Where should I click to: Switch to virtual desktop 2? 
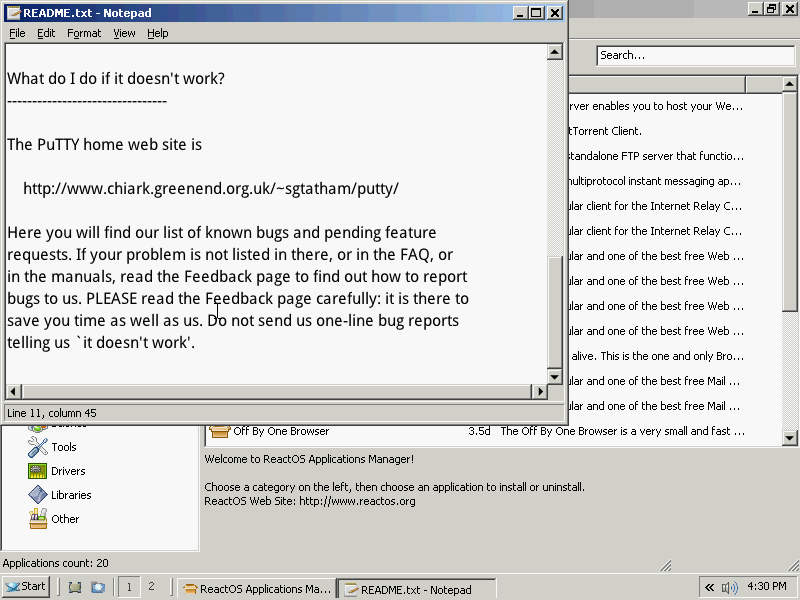[x=151, y=587]
